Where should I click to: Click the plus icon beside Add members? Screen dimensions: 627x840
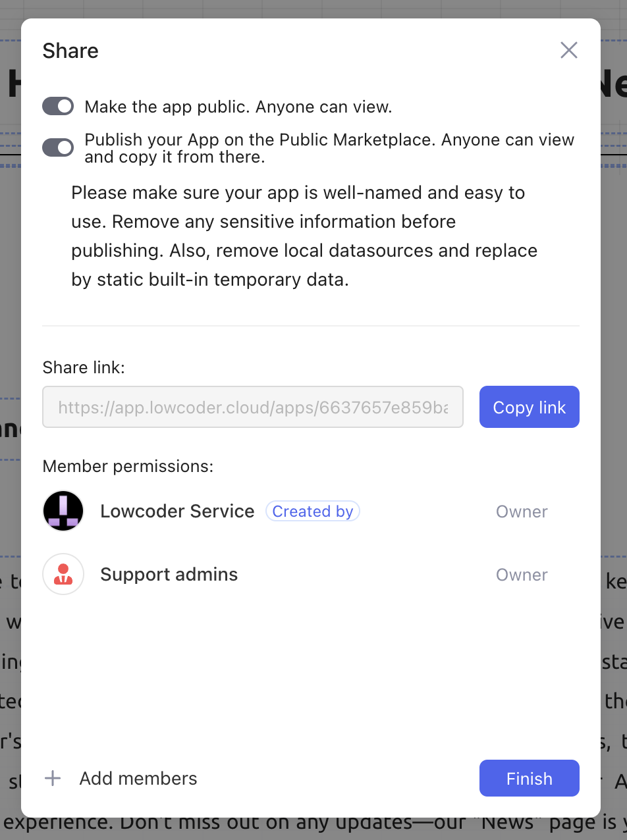coord(53,778)
